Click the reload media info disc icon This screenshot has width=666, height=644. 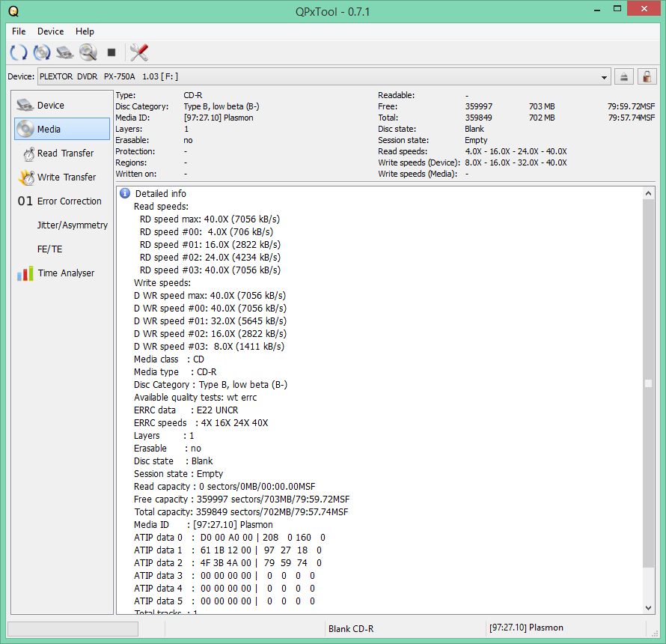point(42,52)
